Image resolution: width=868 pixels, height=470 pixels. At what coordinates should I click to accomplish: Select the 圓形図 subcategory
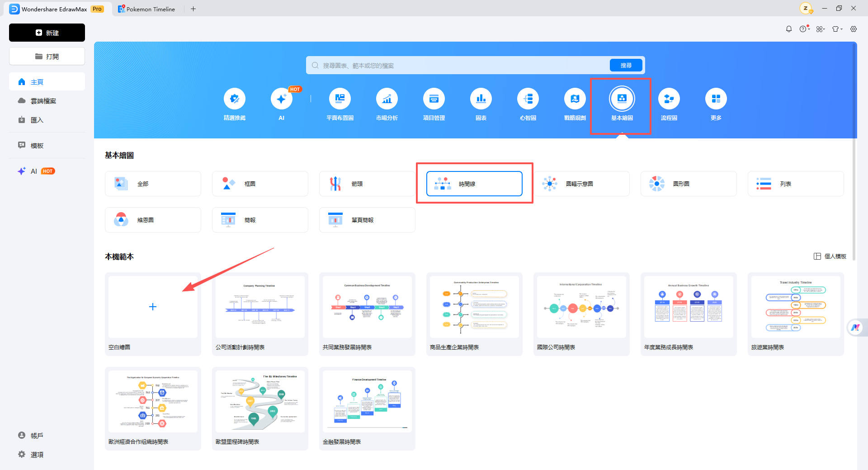pos(689,184)
